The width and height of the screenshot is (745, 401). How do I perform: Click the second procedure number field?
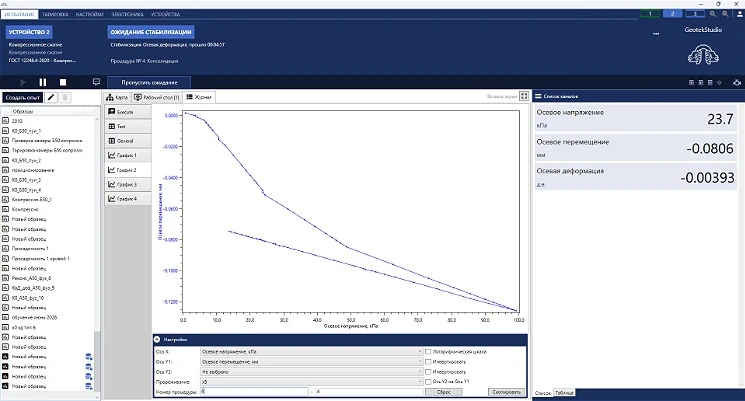[x=369, y=392]
